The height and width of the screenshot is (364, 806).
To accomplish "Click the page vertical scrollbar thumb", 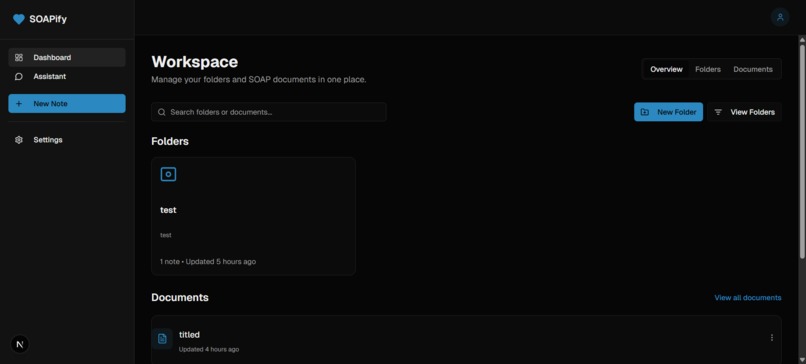I will click(x=802, y=152).
